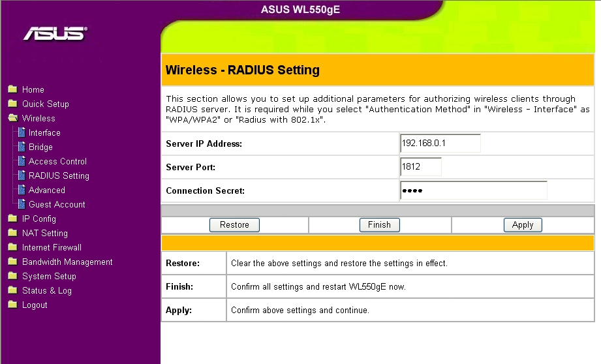The image size is (601, 364).
Task: Focus the Connection Secret password field
Action: (473, 190)
